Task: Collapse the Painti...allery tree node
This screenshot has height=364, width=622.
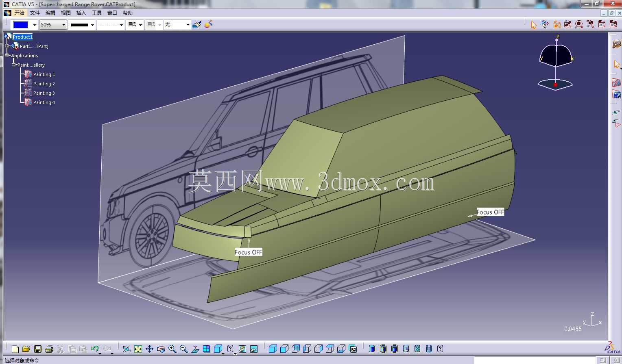Action: (14, 65)
